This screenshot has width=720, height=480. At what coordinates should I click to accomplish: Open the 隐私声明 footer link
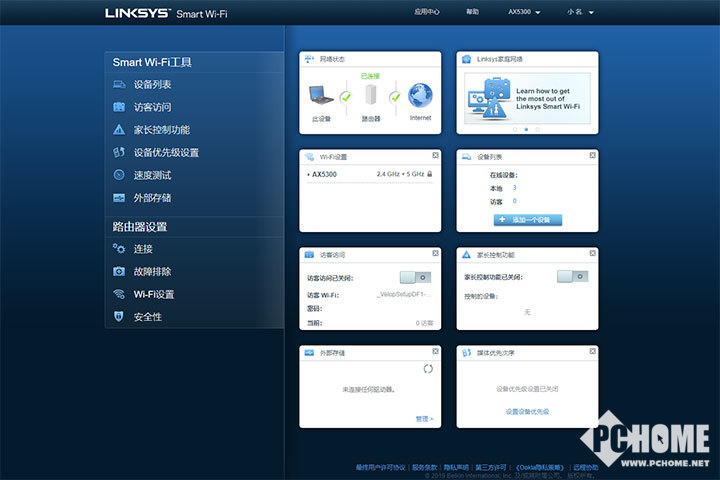tap(456, 467)
